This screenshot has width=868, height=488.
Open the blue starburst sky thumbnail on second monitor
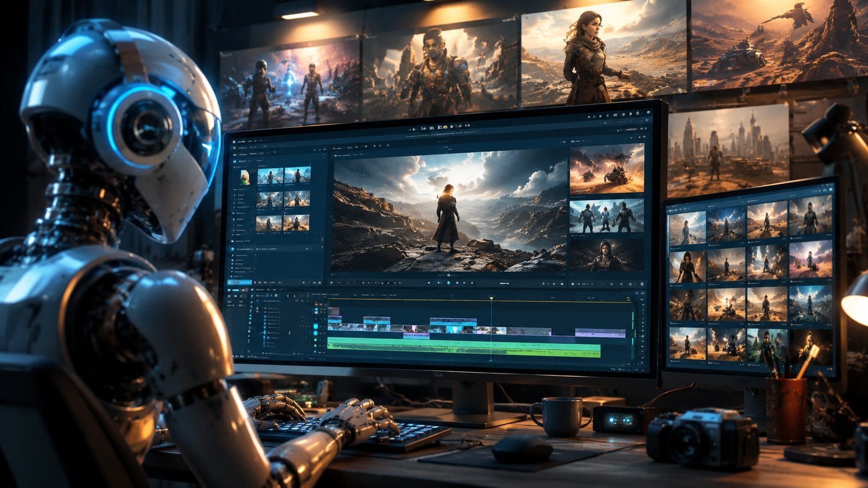coord(726,226)
